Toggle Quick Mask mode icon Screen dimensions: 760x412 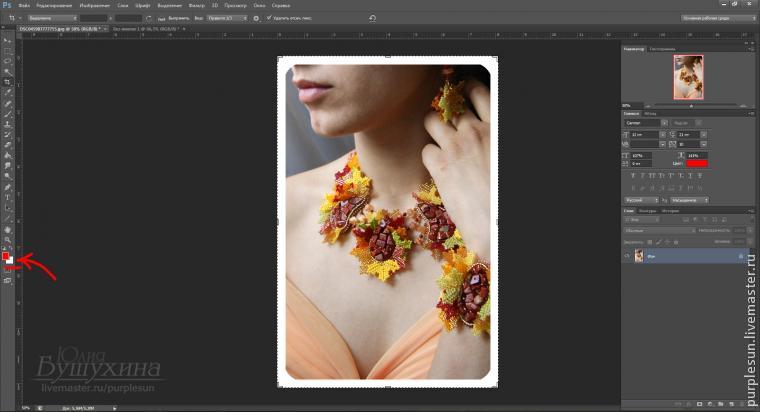point(7,271)
